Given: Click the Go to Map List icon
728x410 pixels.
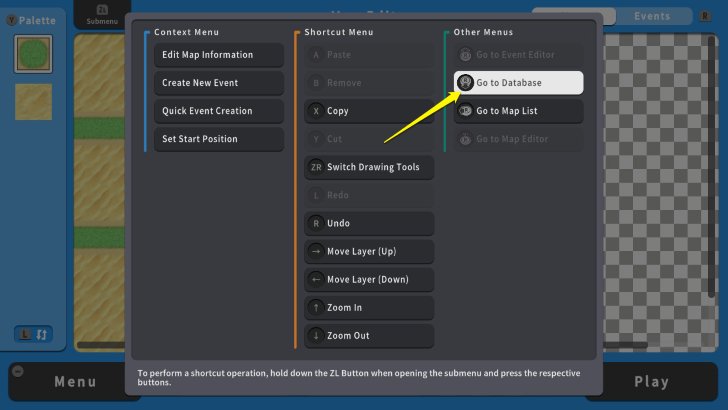Looking at the screenshot, I should [x=466, y=111].
